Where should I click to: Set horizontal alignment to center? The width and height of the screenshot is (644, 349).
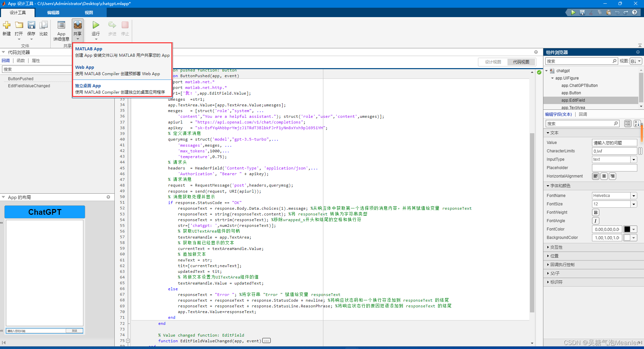point(604,176)
